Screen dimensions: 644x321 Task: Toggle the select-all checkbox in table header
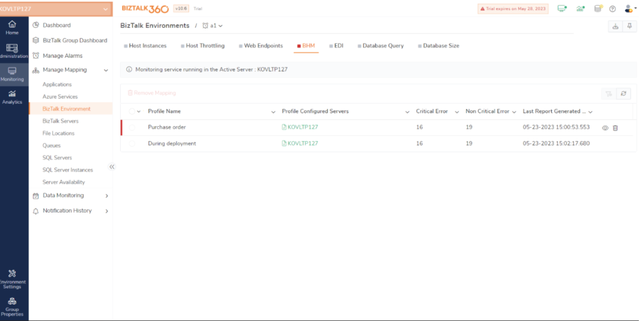pyautogui.click(x=132, y=112)
